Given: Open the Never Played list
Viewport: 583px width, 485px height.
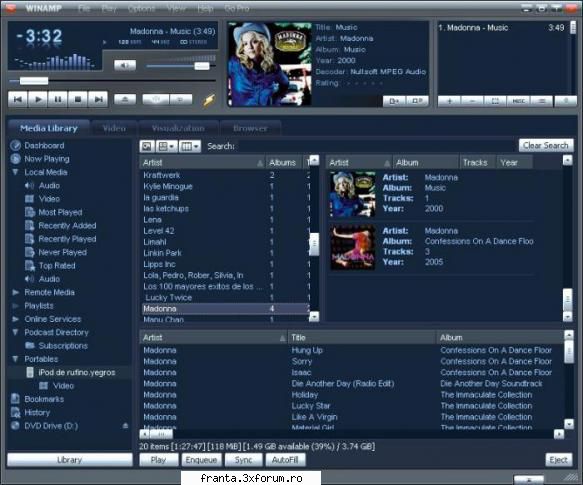Looking at the screenshot, I should point(62,253).
